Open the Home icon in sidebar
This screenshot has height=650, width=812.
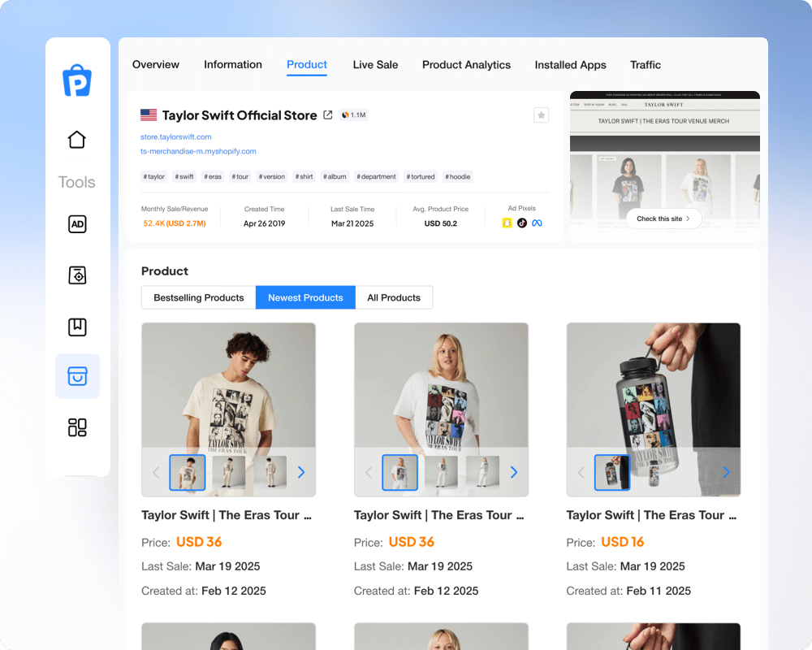(x=76, y=140)
